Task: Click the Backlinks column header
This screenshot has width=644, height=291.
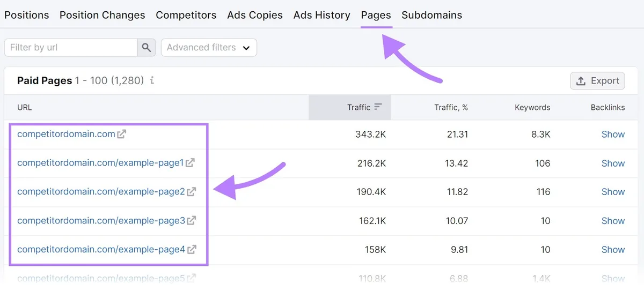Action: click(x=608, y=107)
